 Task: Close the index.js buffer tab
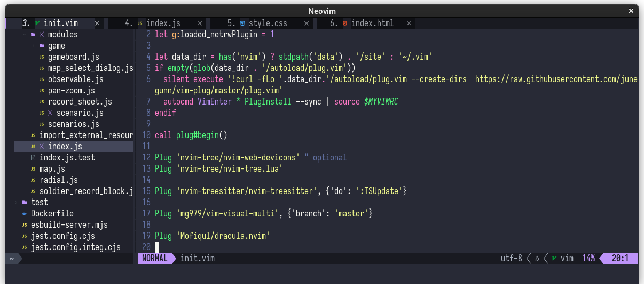pos(199,23)
